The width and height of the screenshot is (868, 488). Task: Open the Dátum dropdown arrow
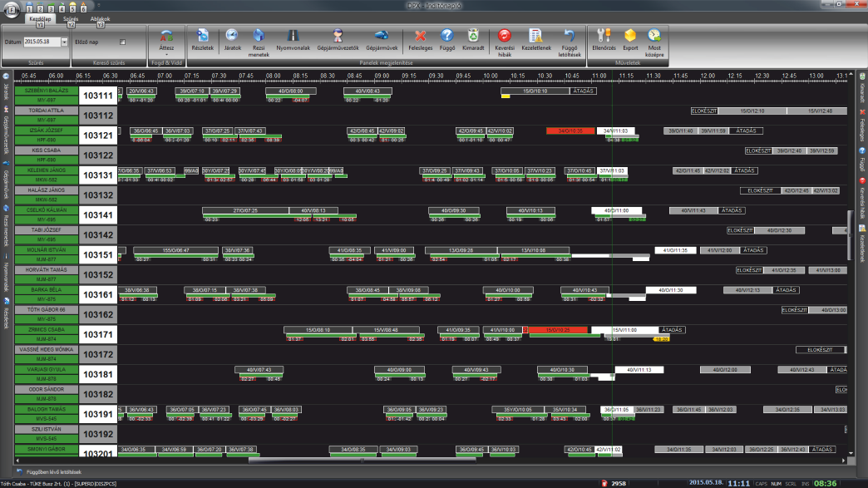coord(64,42)
